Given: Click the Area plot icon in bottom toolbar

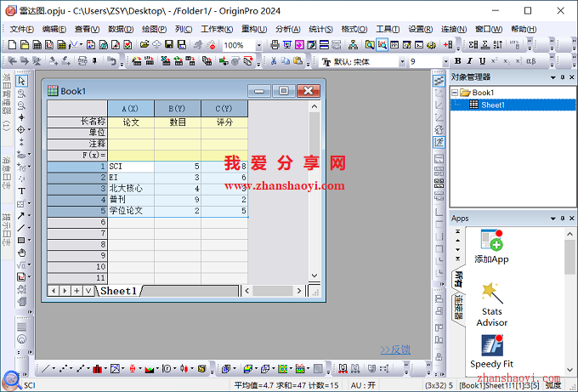Looking at the screenshot, I should click(x=150, y=368).
